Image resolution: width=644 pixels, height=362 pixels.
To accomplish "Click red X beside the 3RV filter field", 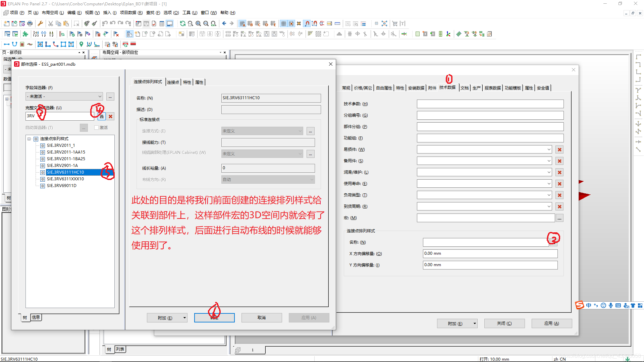I will click(110, 116).
